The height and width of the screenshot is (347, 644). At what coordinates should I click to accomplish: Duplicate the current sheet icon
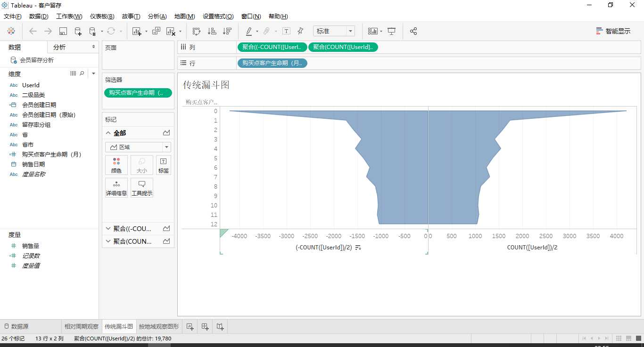click(x=156, y=31)
